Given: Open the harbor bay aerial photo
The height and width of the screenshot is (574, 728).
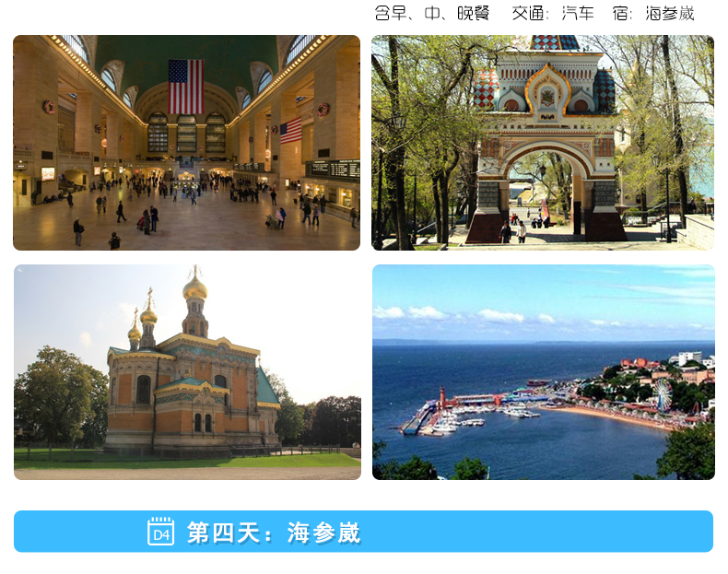Looking at the screenshot, I should (543, 372).
